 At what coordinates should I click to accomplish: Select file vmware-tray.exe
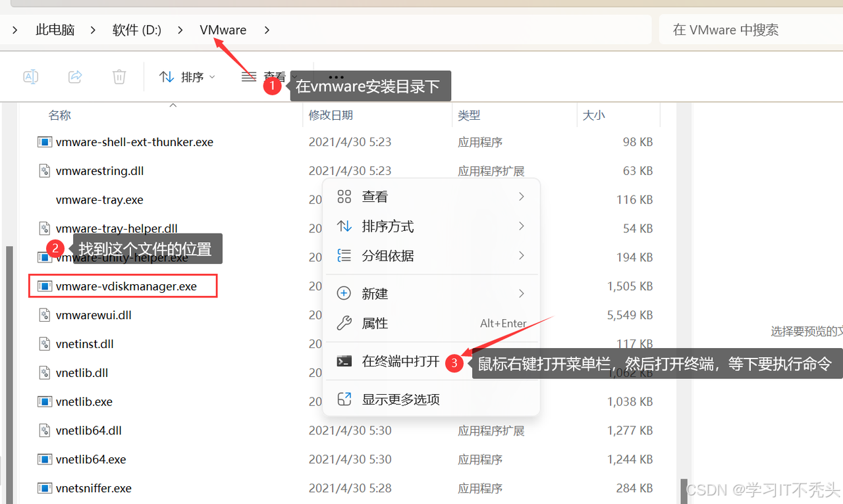(99, 199)
